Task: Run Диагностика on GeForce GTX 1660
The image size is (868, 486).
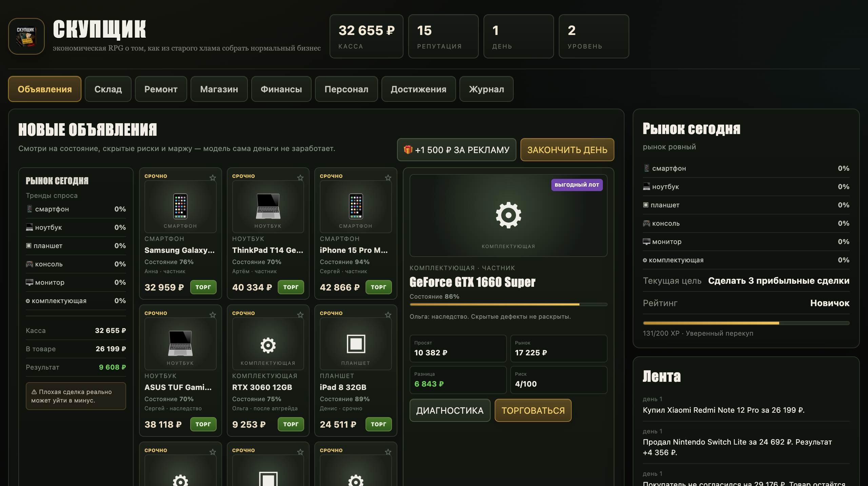Action: [x=450, y=410]
